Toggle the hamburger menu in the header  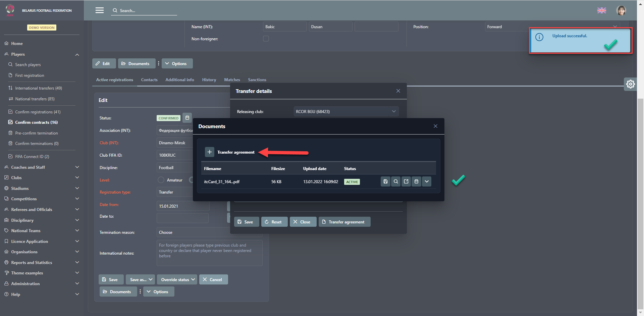tap(100, 10)
